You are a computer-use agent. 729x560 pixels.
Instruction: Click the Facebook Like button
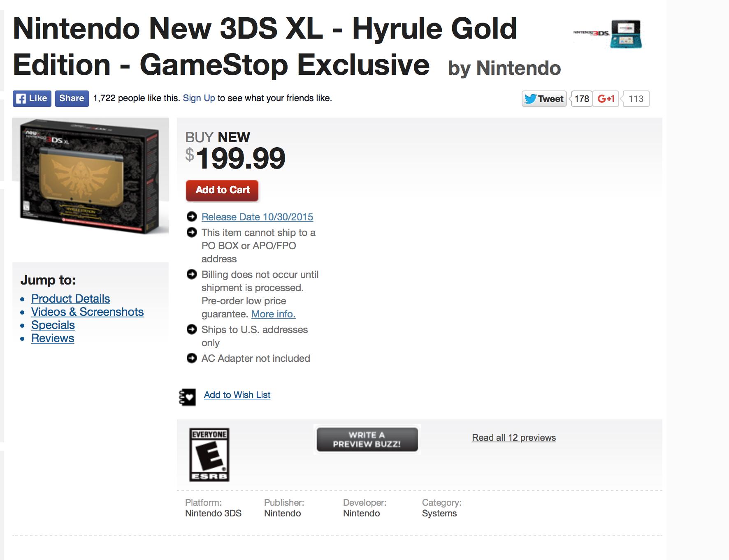point(32,99)
